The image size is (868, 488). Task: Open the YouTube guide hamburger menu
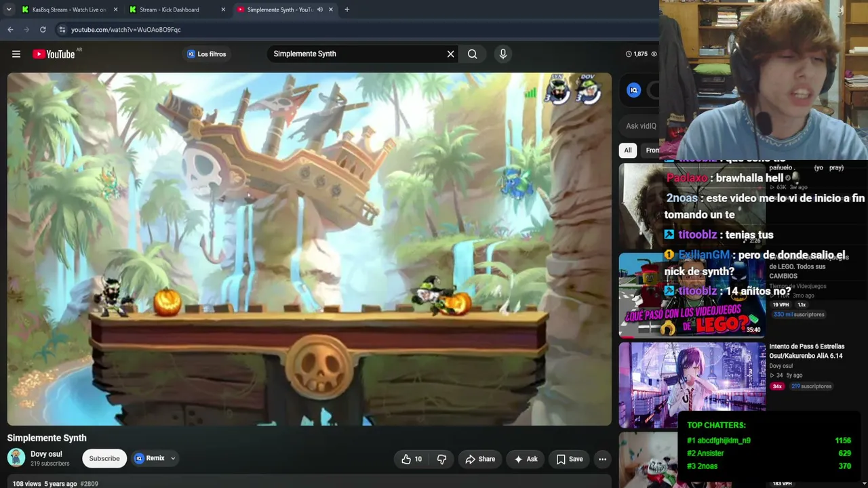(16, 54)
